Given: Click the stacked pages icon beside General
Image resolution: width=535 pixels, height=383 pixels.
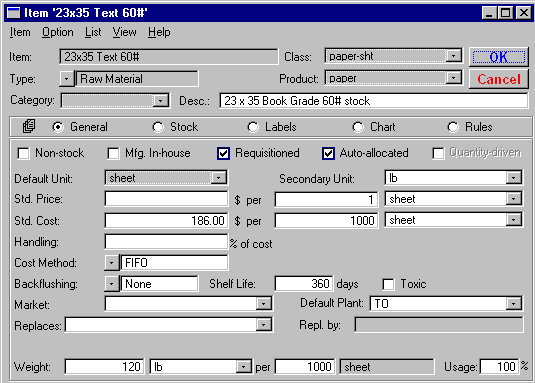Looking at the screenshot, I should pyautogui.click(x=29, y=126).
